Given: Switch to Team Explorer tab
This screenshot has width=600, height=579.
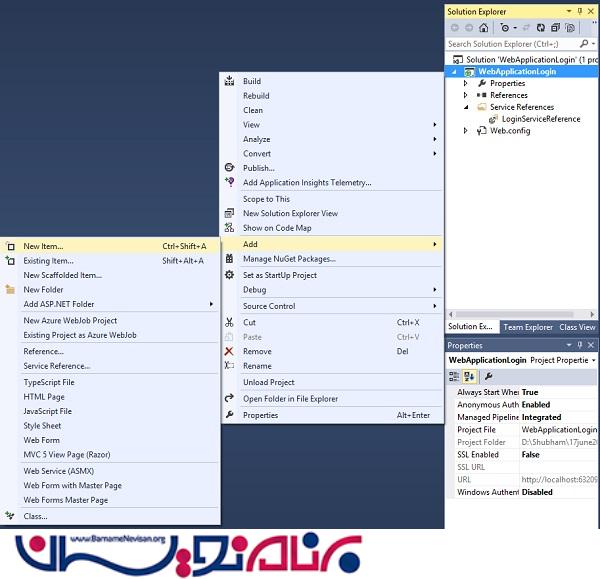Looking at the screenshot, I should click(x=528, y=327).
